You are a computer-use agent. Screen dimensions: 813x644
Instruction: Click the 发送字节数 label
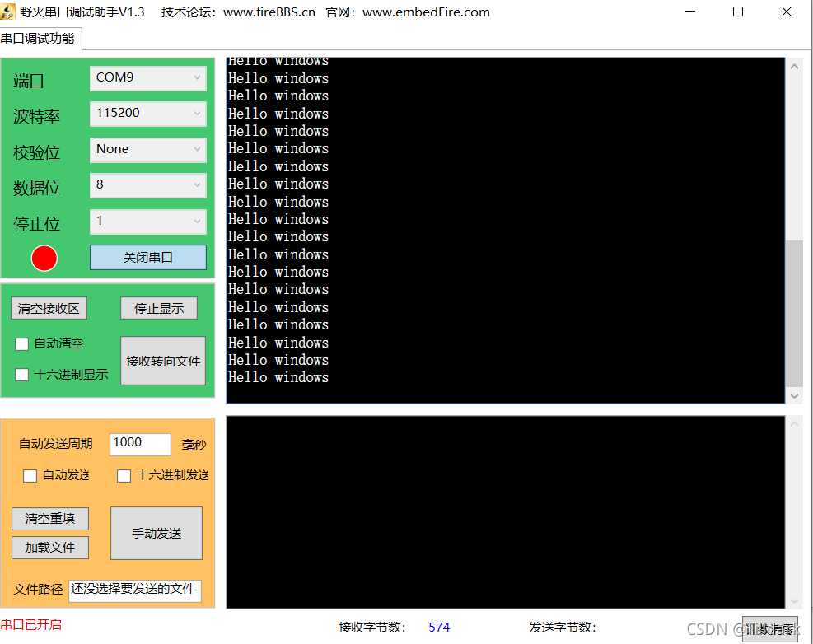[x=563, y=628]
